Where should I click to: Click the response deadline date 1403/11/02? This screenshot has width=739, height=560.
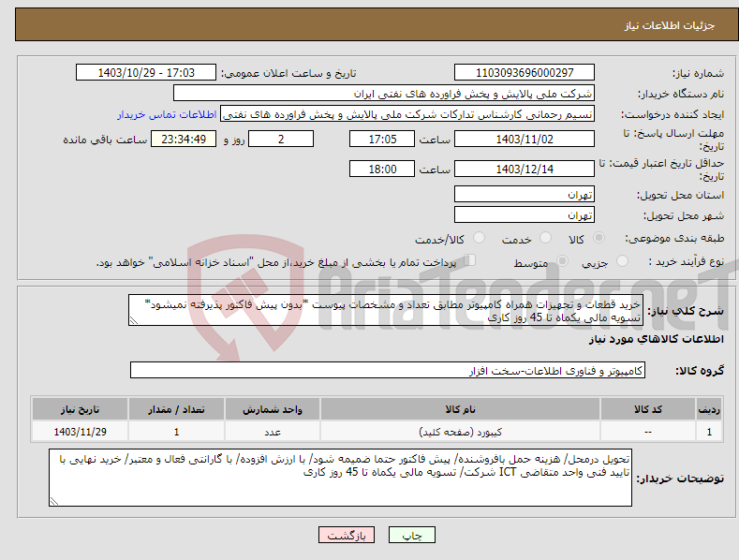[x=525, y=139]
